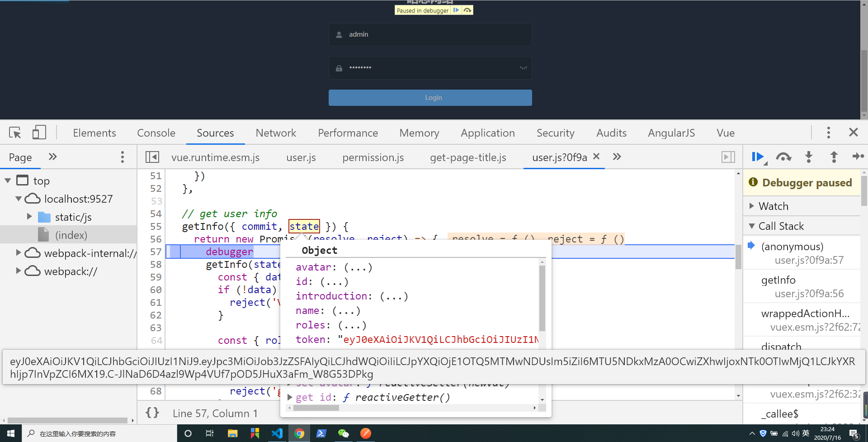Click the password input field
868x442 pixels.
pyautogui.click(x=430, y=68)
